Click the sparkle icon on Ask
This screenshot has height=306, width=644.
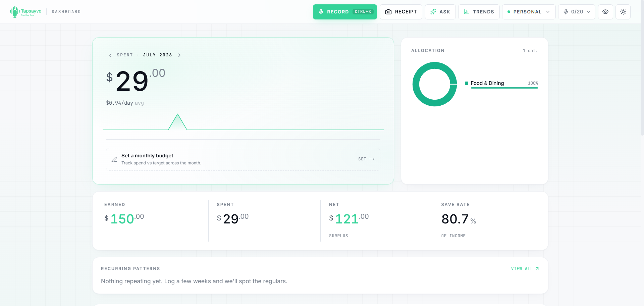coord(433,12)
